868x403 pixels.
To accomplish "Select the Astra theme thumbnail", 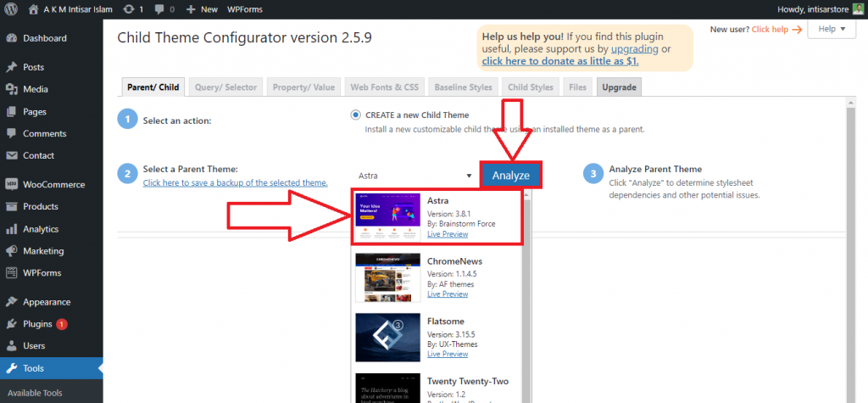I will [387, 216].
